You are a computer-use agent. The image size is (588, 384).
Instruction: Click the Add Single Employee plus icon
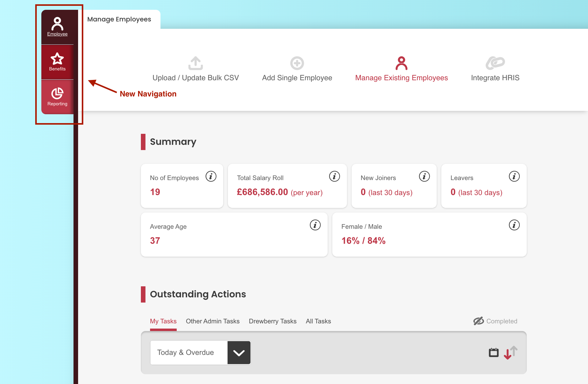[297, 63]
